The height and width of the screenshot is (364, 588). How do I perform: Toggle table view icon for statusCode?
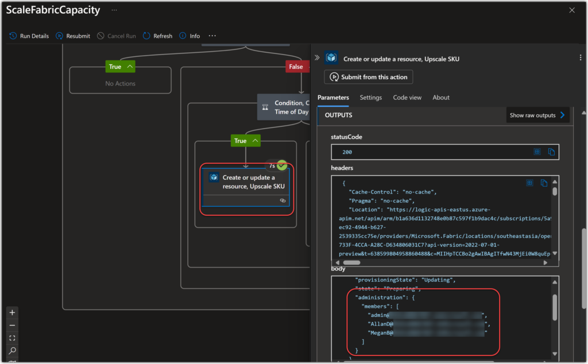pyautogui.click(x=537, y=152)
